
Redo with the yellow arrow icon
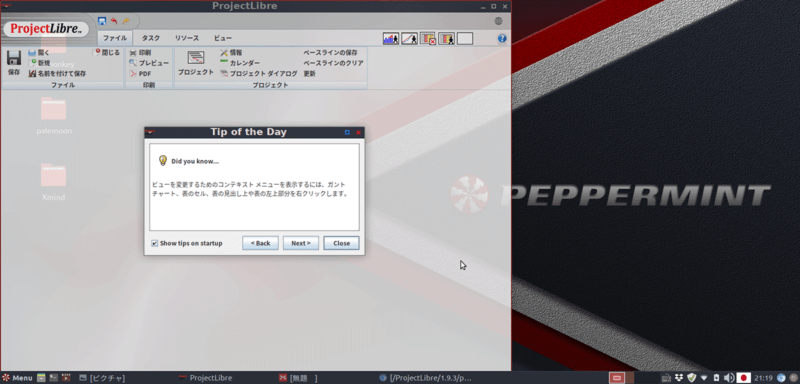pyautogui.click(x=126, y=21)
